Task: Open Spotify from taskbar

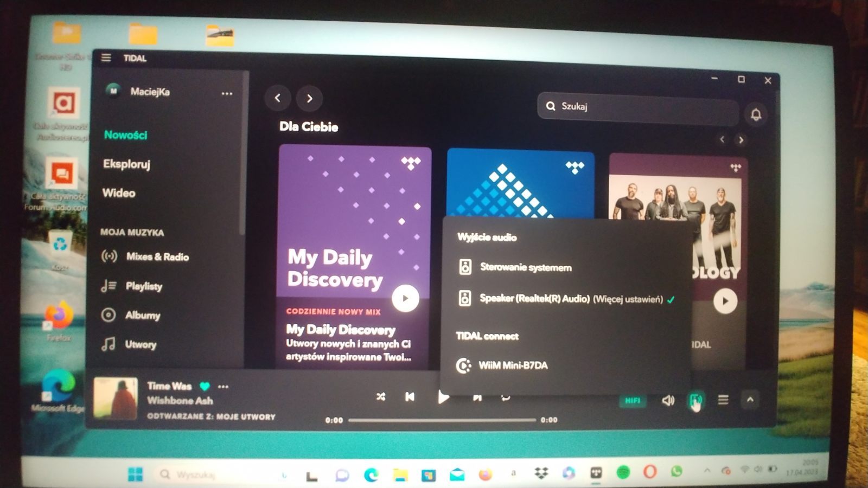Action: pos(623,472)
